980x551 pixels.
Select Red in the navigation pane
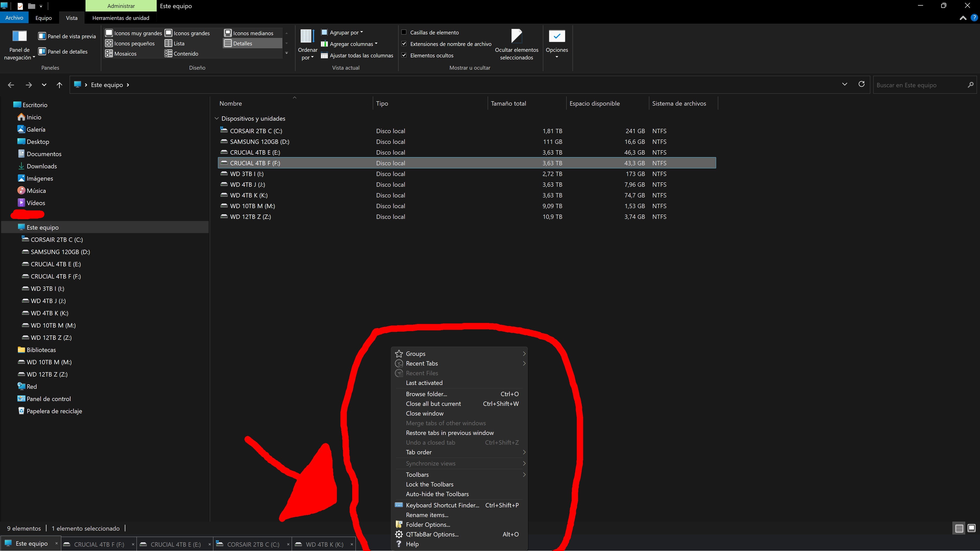[27, 387]
